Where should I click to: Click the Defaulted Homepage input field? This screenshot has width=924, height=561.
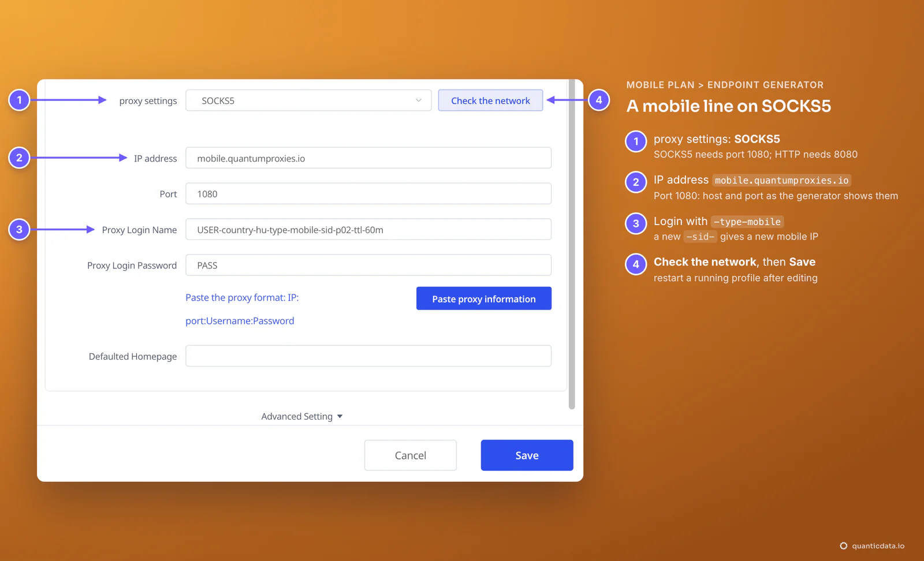tap(368, 356)
